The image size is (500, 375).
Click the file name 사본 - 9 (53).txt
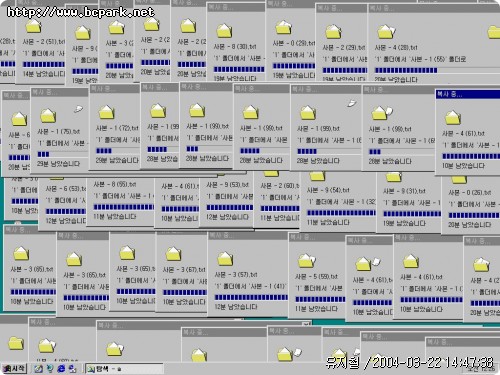[x=228, y=185]
